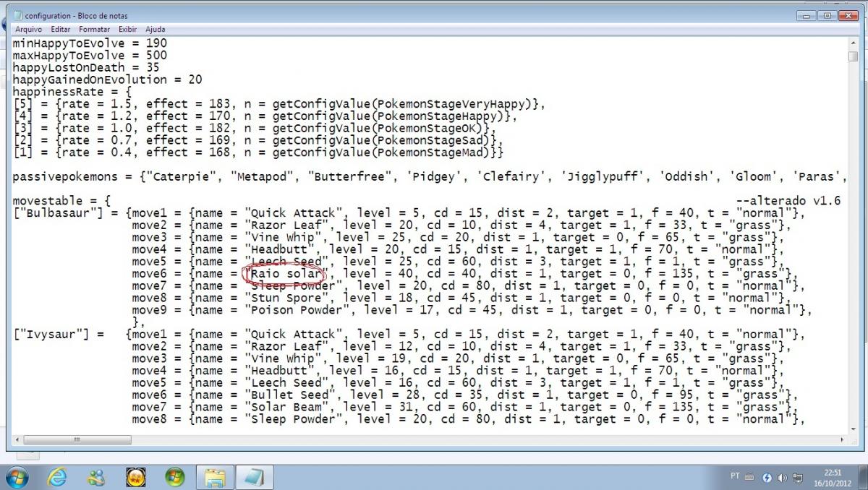
Task: Open the orange star-ball game icon on taskbar
Action: 135,477
